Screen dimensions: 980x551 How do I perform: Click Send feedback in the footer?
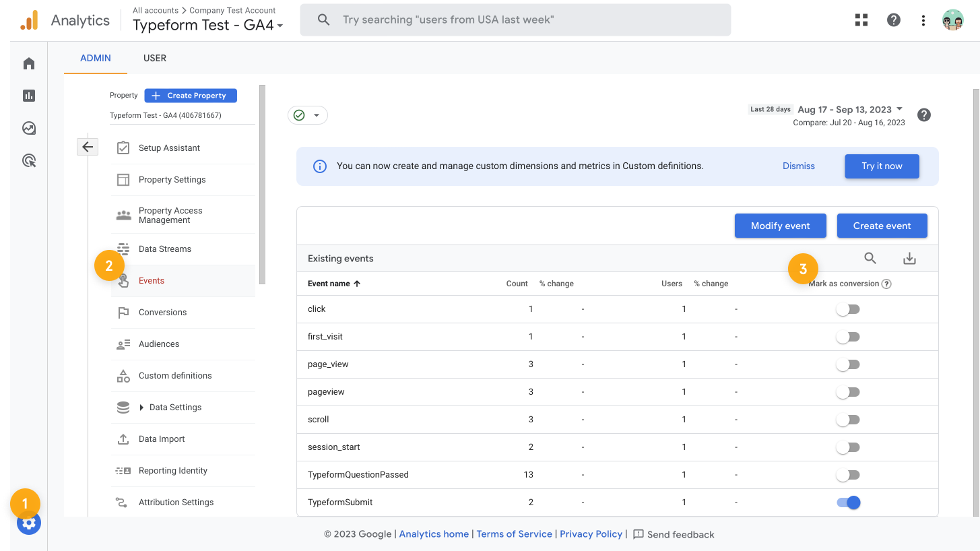674,534
